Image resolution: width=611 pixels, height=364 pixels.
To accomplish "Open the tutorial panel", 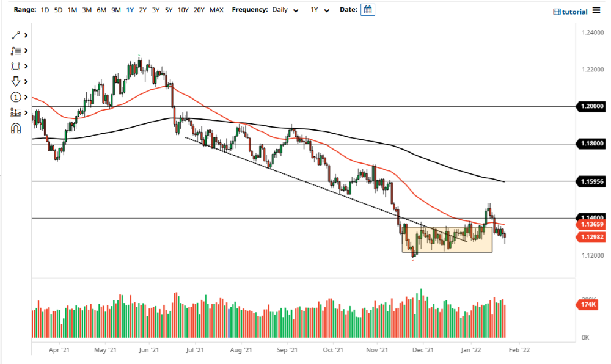I will click(569, 12).
